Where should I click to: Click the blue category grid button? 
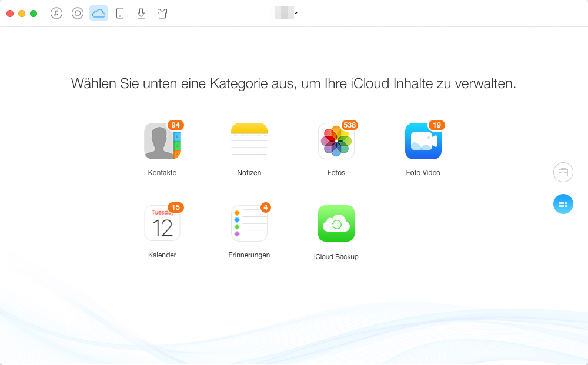tap(563, 204)
